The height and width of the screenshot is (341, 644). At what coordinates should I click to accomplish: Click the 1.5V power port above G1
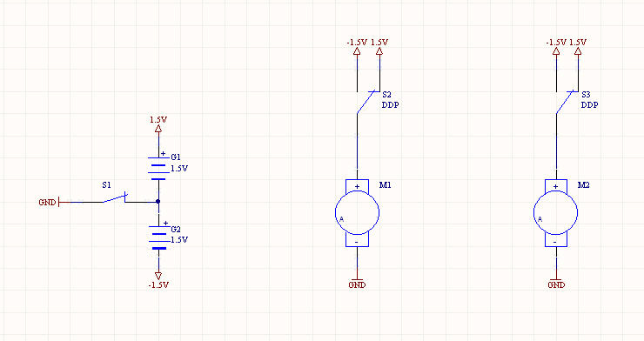click(x=158, y=124)
